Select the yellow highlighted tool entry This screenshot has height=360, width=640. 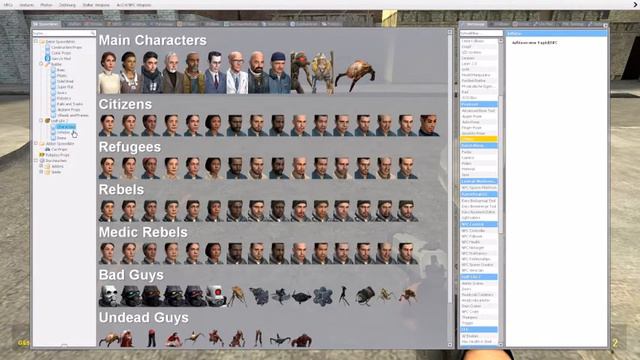click(479, 139)
